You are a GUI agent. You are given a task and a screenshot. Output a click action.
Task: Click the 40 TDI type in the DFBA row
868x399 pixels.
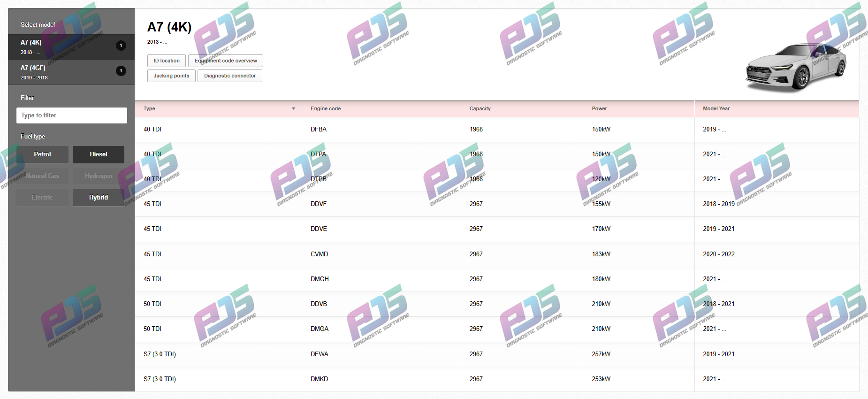tap(152, 130)
